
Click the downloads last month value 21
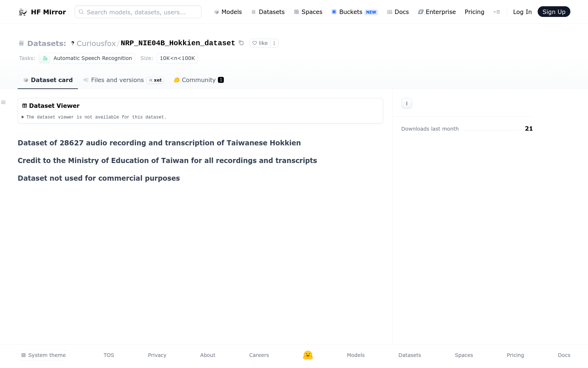[x=529, y=128]
